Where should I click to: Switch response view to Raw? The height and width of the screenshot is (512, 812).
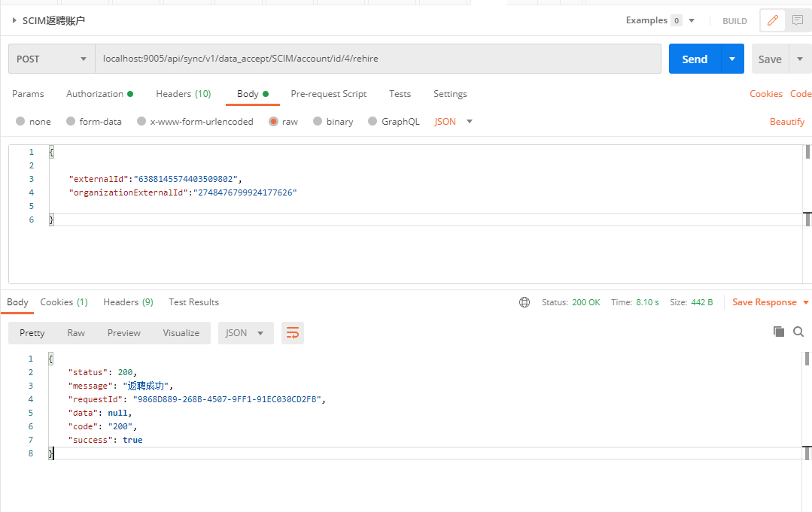pos(76,333)
